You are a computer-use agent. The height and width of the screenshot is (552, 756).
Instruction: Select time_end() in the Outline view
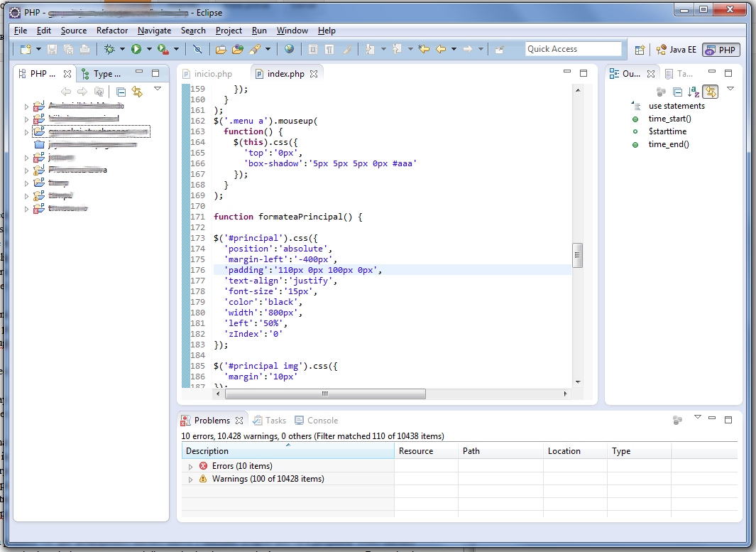click(668, 144)
